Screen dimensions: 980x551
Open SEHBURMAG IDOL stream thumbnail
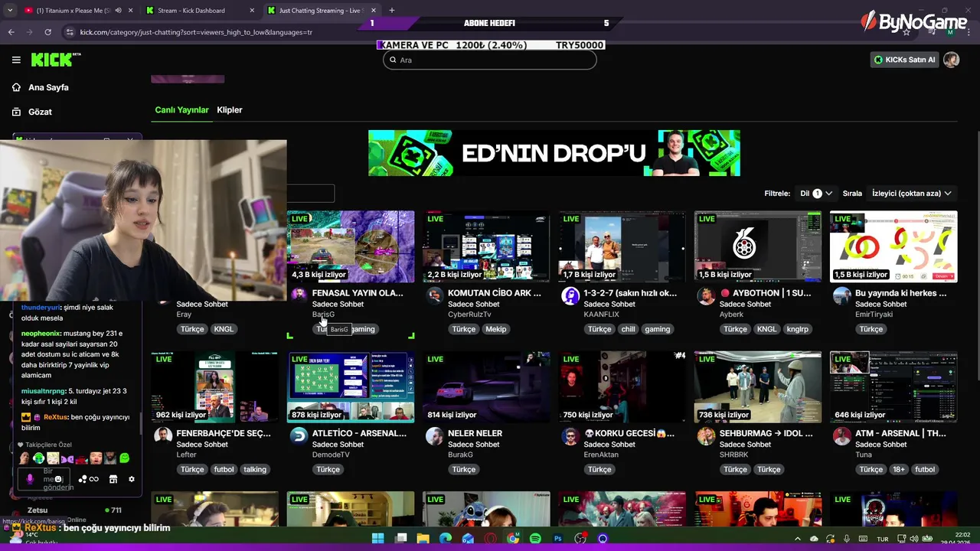coord(757,387)
